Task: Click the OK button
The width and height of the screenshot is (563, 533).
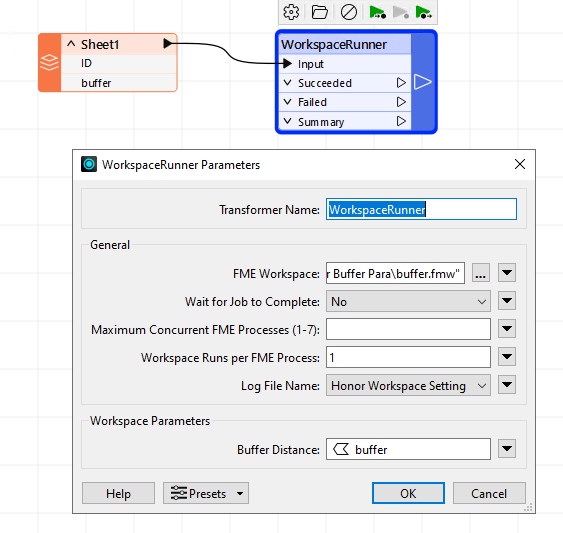Action: click(x=408, y=493)
